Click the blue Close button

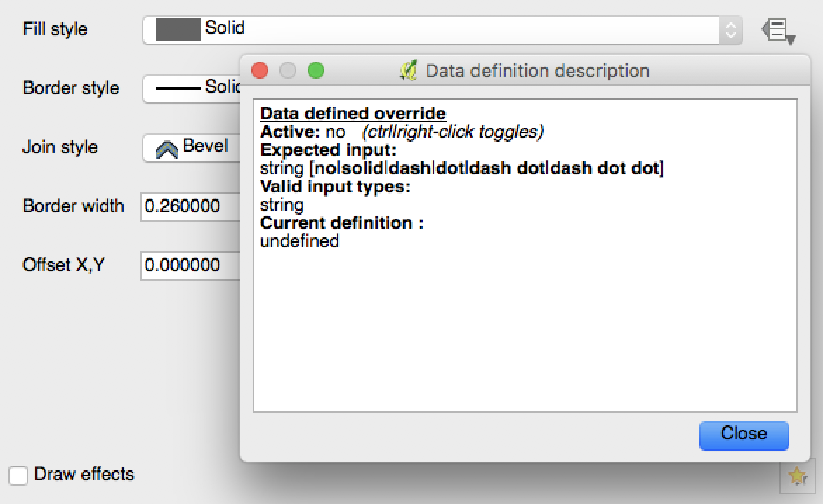click(x=744, y=435)
